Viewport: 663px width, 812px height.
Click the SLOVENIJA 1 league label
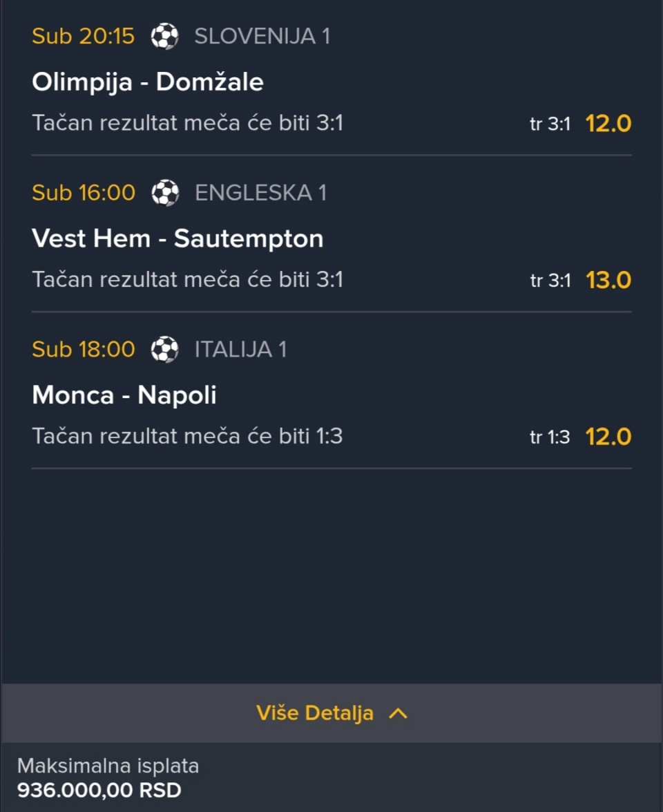tap(262, 36)
